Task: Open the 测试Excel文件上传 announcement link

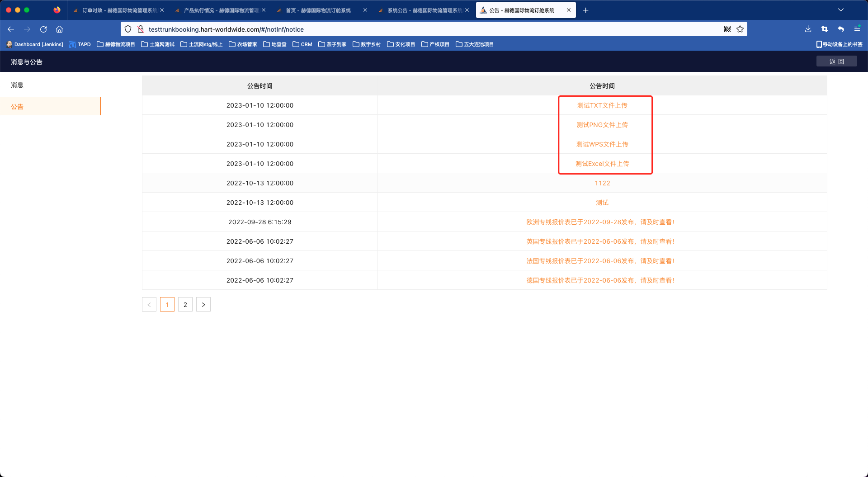Action: pos(602,164)
